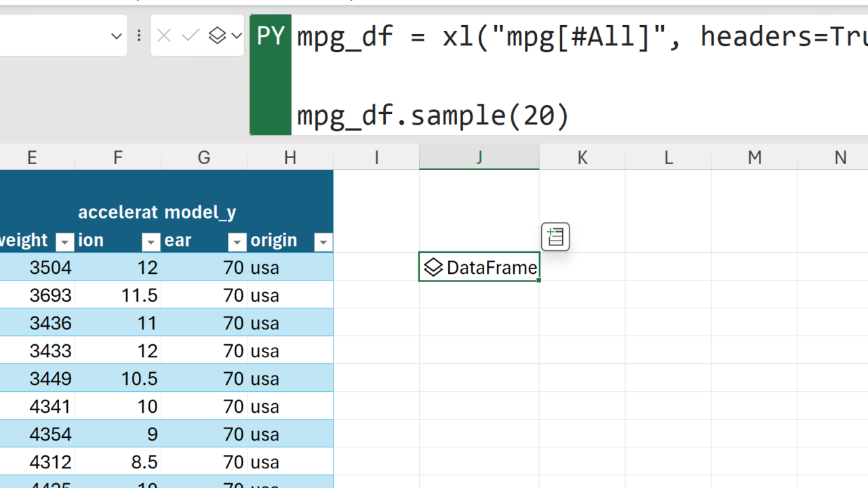Select model year 70 in the 3504 row

(x=204, y=267)
